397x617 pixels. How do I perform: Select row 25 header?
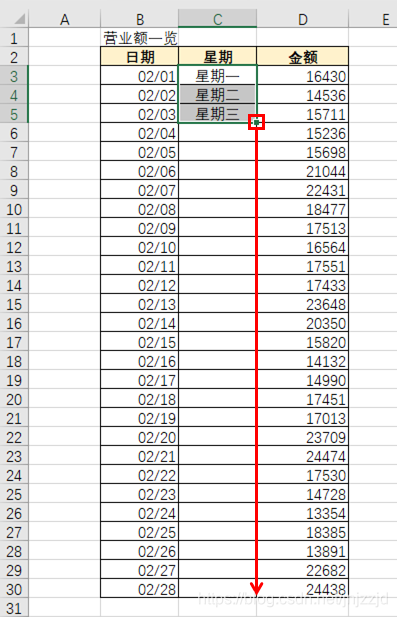point(14,494)
